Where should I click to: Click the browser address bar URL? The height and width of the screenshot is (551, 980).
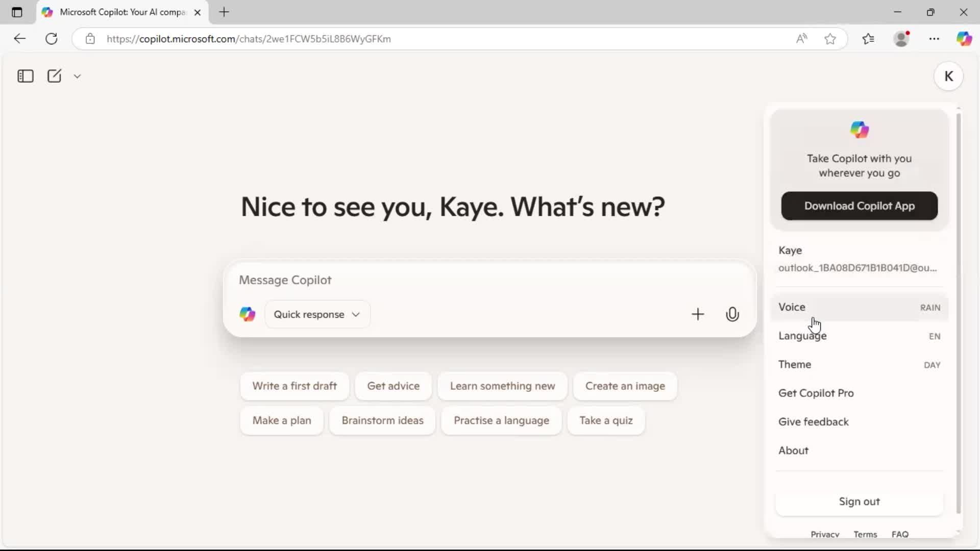click(249, 39)
